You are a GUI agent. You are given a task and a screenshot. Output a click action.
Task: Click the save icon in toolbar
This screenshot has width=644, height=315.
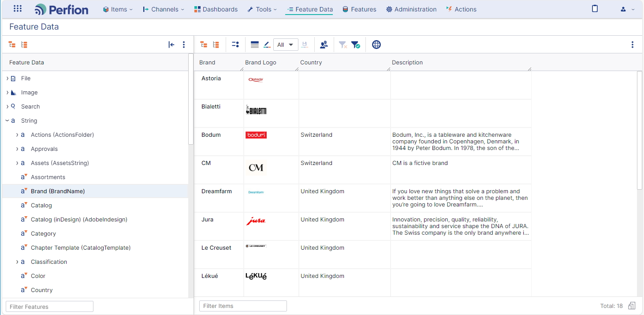305,45
